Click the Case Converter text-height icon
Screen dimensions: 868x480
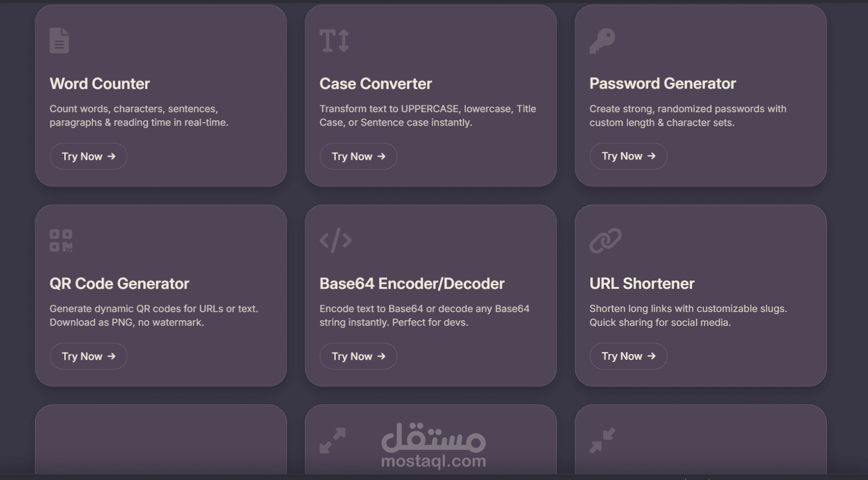pyautogui.click(x=334, y=41)
